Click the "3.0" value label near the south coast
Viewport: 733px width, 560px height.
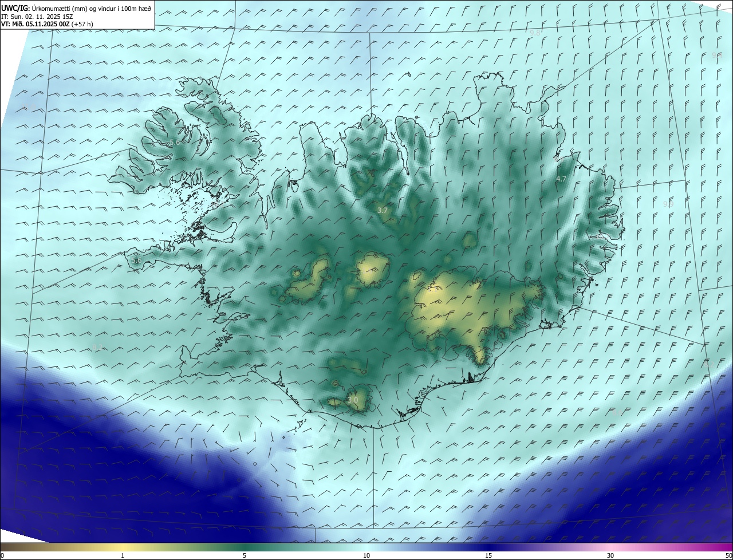click(x=353, y=400)
